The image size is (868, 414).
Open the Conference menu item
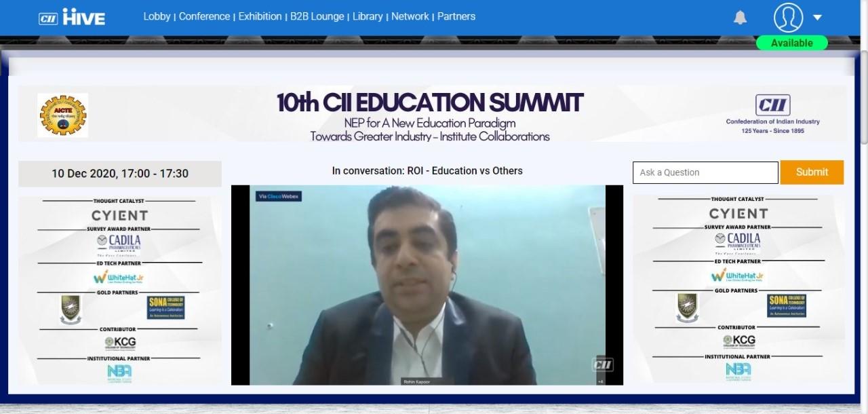(x=204, y=16)
